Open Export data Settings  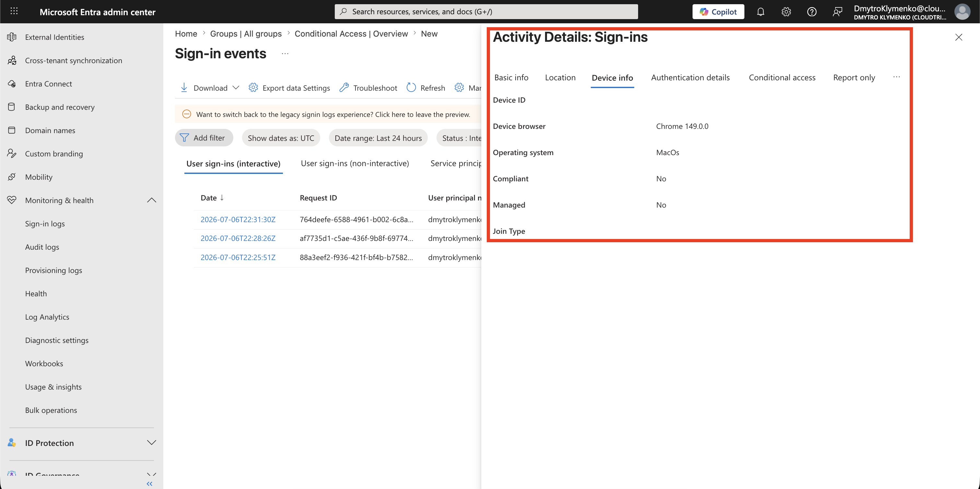click(x=289, y=88)
